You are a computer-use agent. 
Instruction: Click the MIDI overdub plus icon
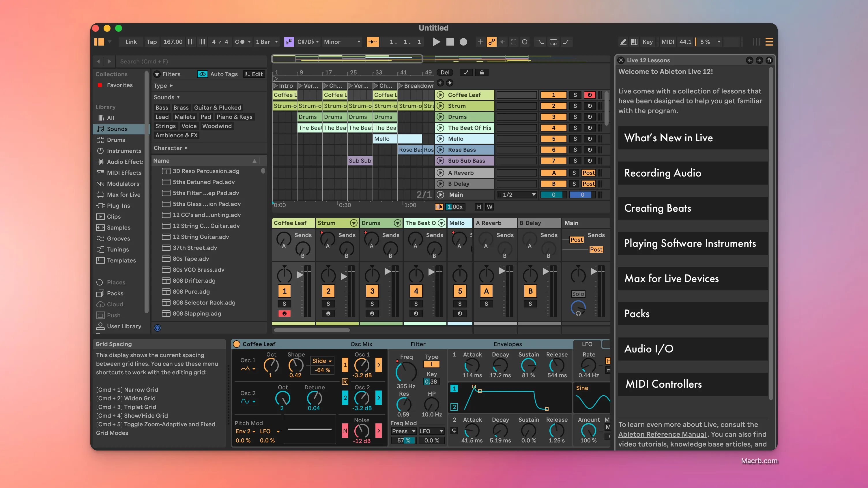point(480,42)
